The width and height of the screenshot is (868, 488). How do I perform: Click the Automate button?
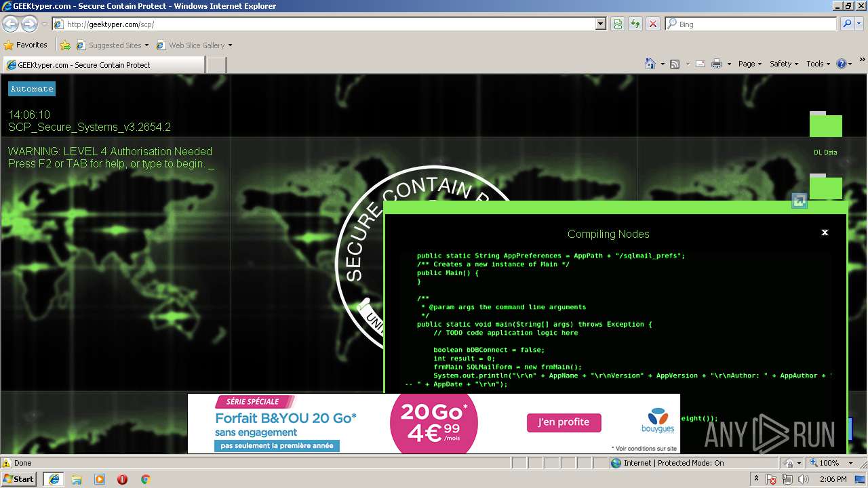click(32, 89)
